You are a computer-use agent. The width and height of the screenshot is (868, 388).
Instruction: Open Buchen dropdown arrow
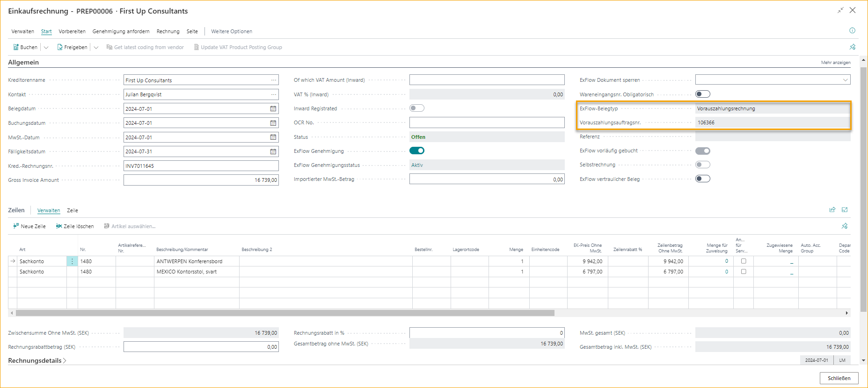46,47
